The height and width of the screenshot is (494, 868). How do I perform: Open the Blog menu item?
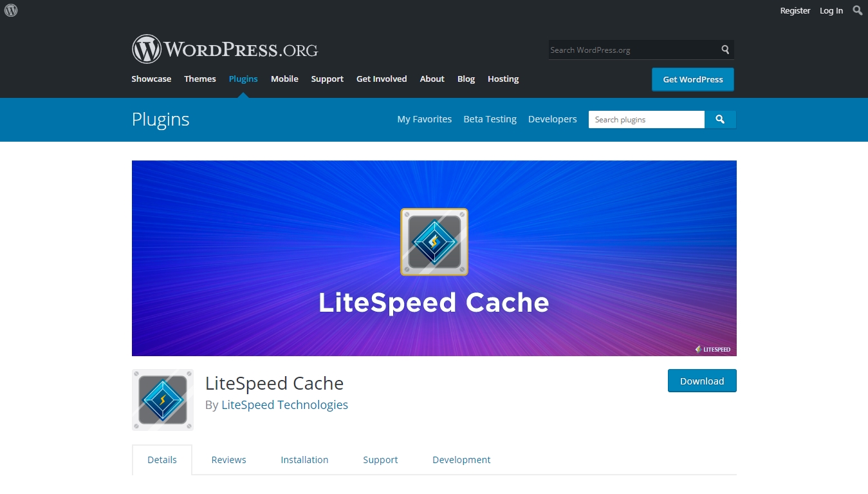pos(466,79)
